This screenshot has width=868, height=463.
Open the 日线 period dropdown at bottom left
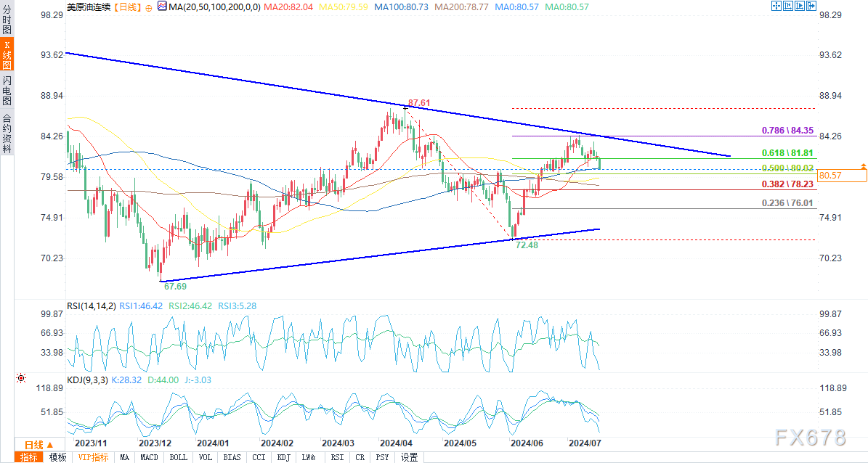tap(38, 445)
